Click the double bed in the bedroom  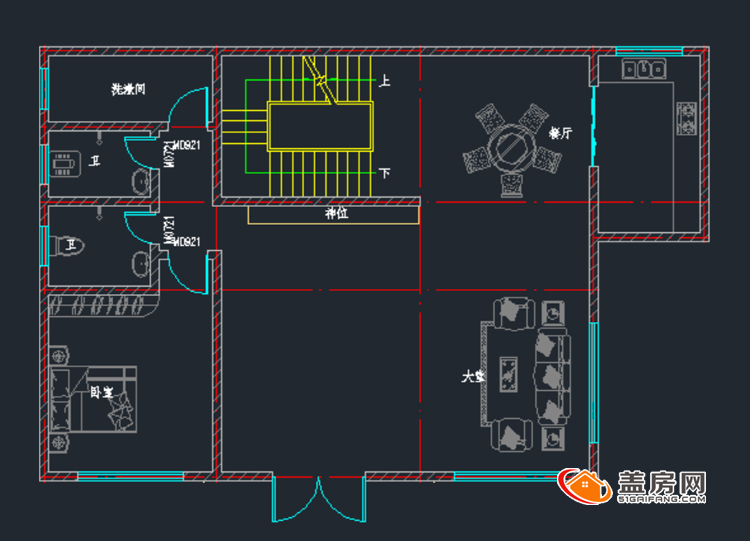coord(93,399)
